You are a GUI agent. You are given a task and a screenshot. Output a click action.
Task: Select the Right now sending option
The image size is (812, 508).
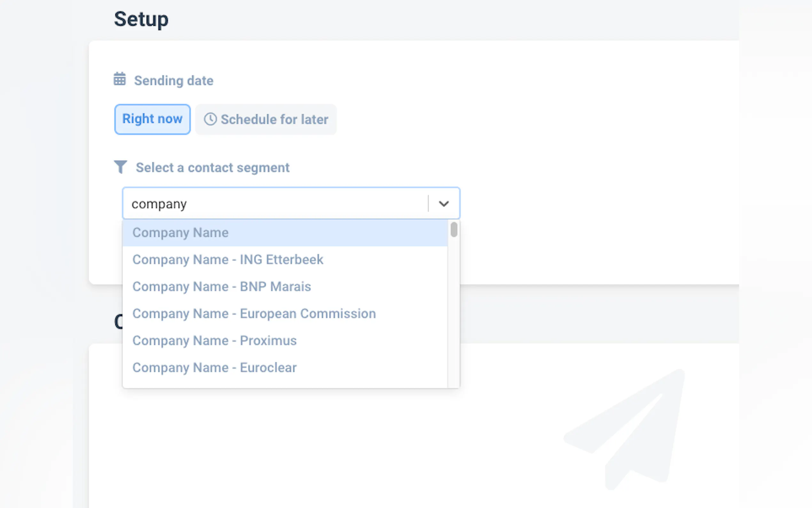[152, 119]
